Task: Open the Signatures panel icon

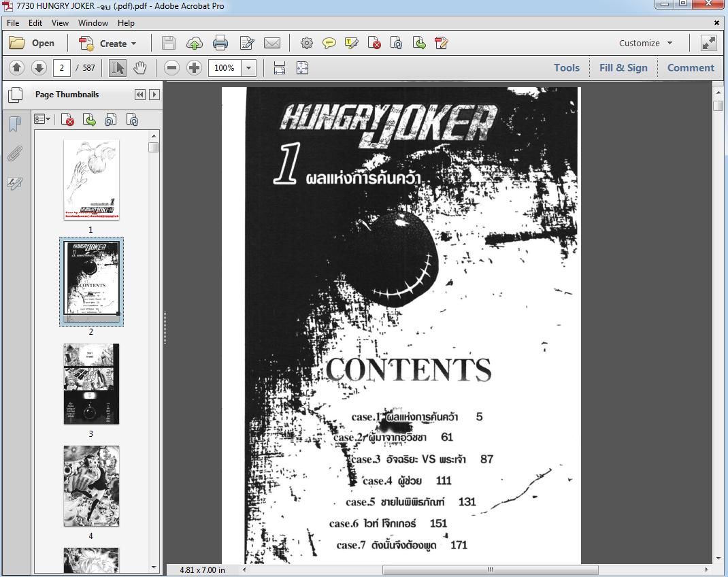Action: 15,183
